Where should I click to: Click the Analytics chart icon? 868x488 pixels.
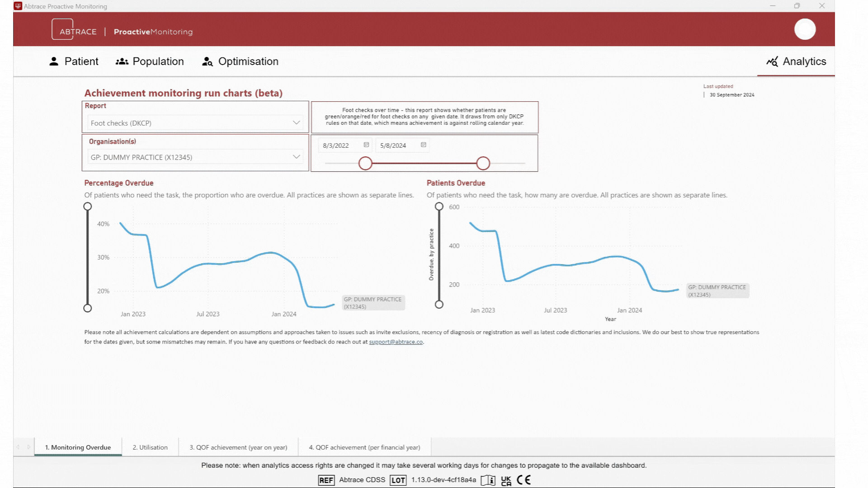(772, 61)
